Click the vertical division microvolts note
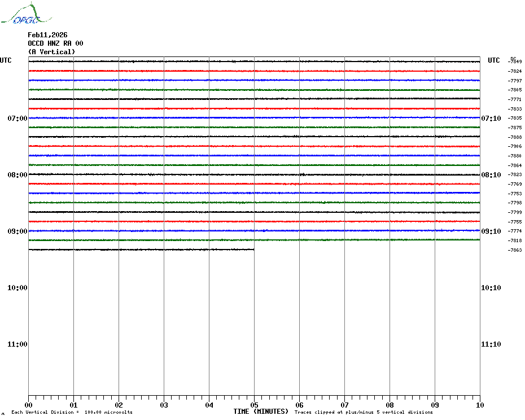 (x=72, y=412)
